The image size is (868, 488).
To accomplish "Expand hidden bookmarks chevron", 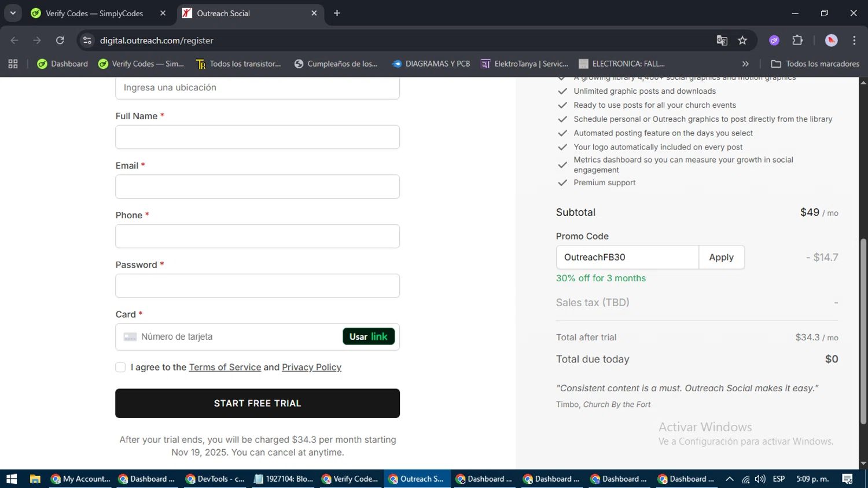I will 745,64.
